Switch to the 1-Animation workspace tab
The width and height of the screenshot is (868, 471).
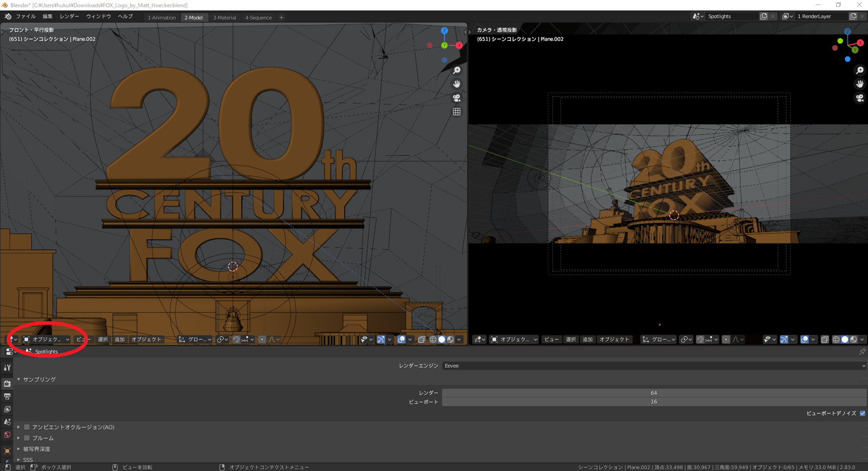coord(162,18)
